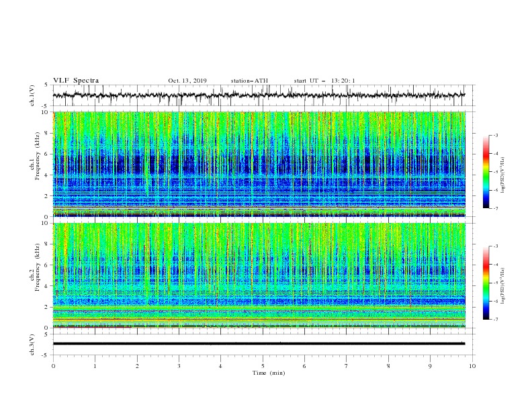
Task: Click the ch.1 spectrogram plot
Action: coord(259,164)
